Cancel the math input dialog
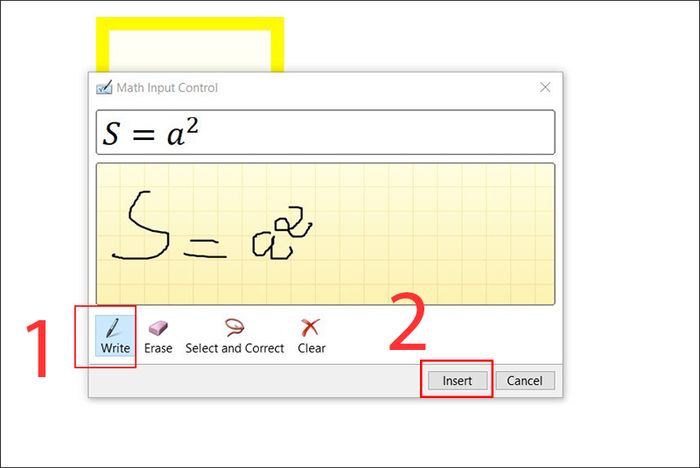 pyautogui.click(x=525, y=380)
